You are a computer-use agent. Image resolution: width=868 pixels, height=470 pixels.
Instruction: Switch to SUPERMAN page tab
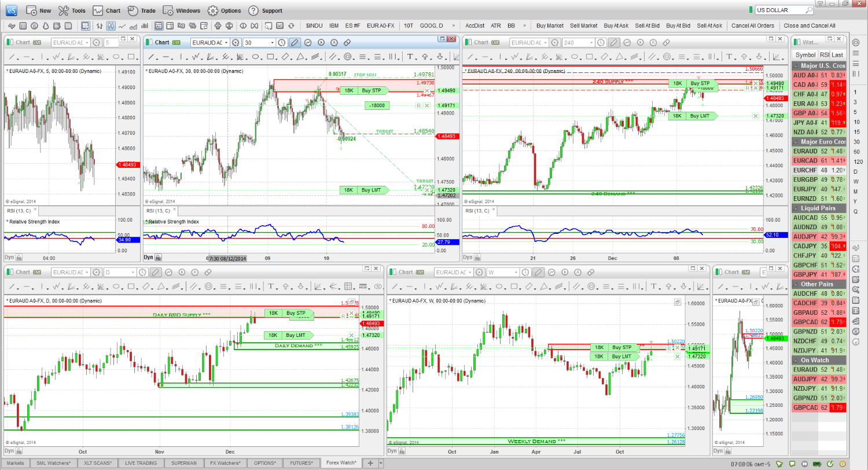[x=185, y=463]
